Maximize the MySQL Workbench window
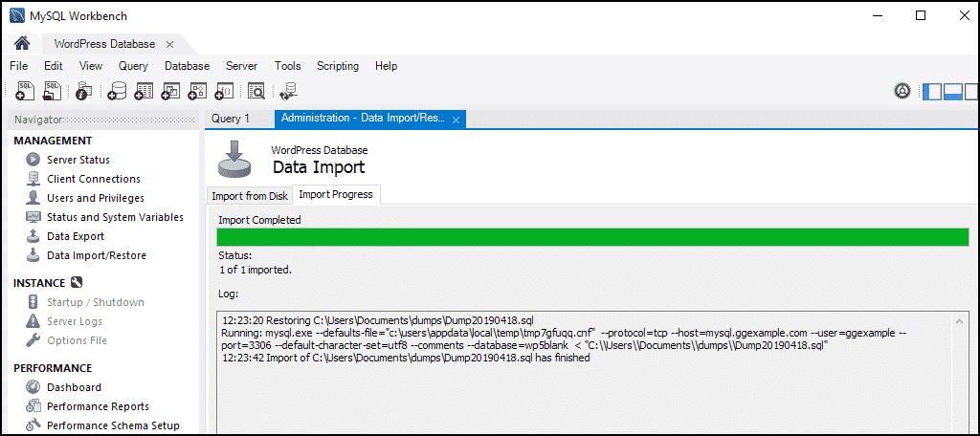The width and height of the screenshot is (980, 436). coord(921,15)
